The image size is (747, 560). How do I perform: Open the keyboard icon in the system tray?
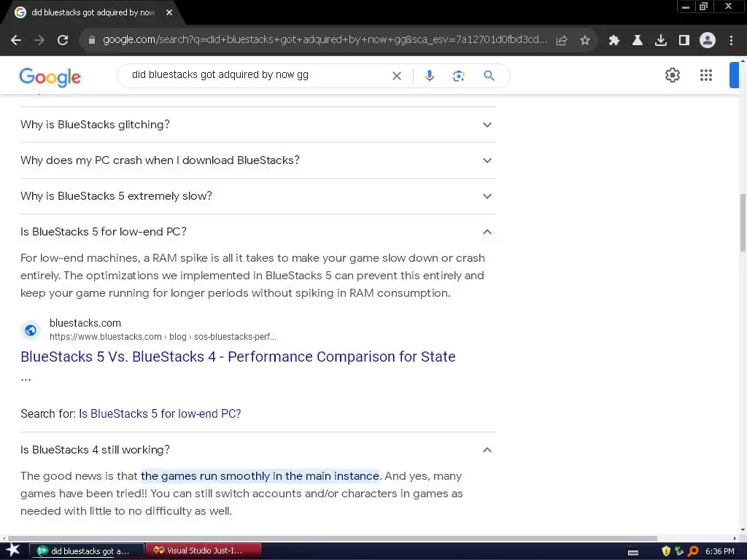[633, 553]
